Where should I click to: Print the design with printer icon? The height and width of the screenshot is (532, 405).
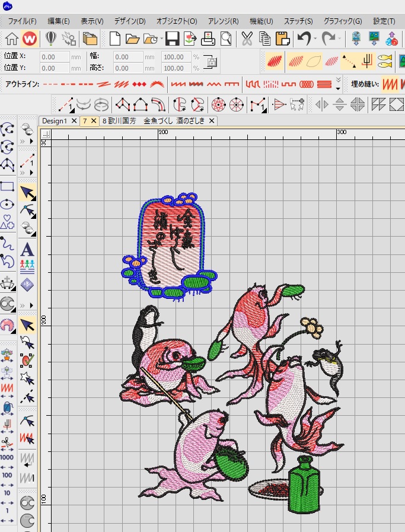208,39
